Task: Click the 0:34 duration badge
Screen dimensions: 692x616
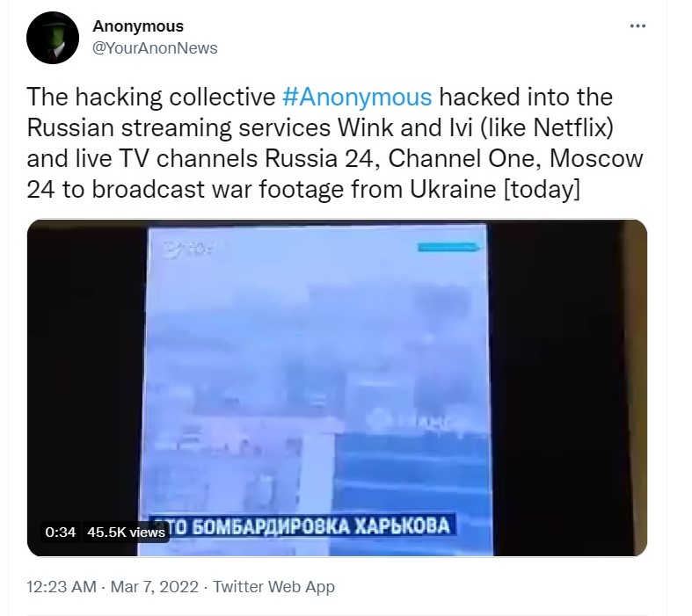Action: click(x=60, y=533)
